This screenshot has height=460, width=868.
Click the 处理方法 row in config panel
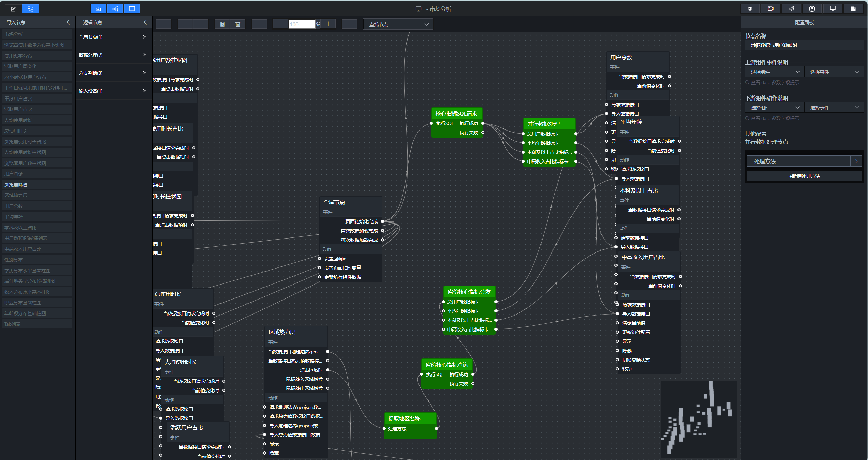[804, 161]
